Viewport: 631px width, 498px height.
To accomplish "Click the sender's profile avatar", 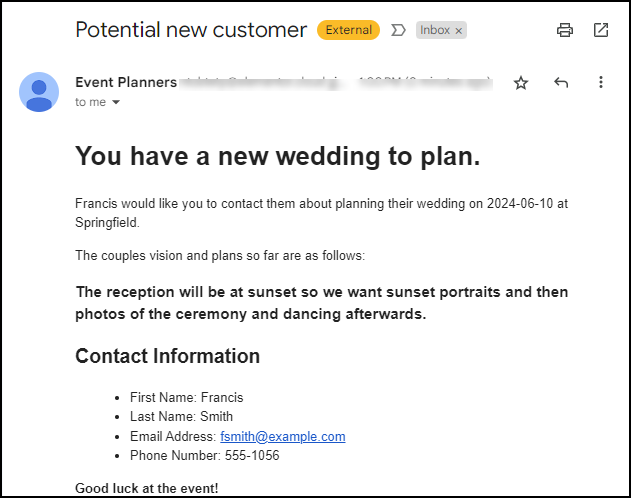I will pos(39,92).
